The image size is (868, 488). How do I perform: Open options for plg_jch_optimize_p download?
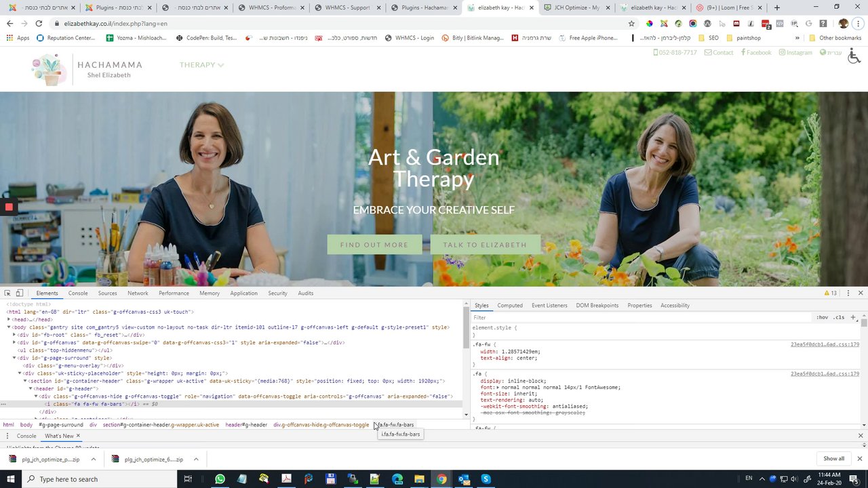pos(93,459)
